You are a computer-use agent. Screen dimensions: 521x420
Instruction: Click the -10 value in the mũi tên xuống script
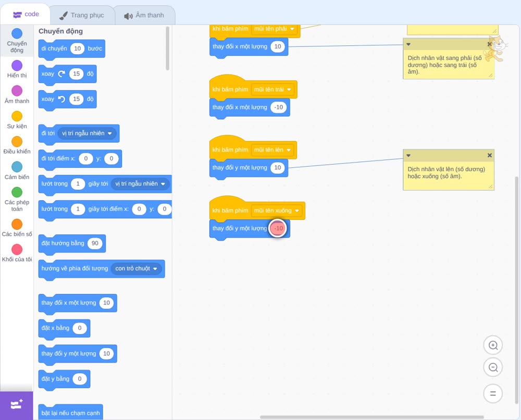278,229
